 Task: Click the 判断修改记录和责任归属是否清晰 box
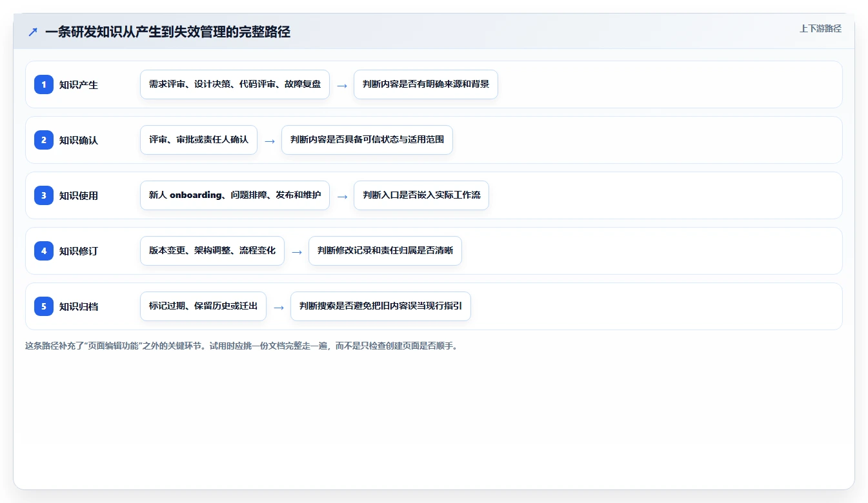pyautogui.click(x=385, y=251)
